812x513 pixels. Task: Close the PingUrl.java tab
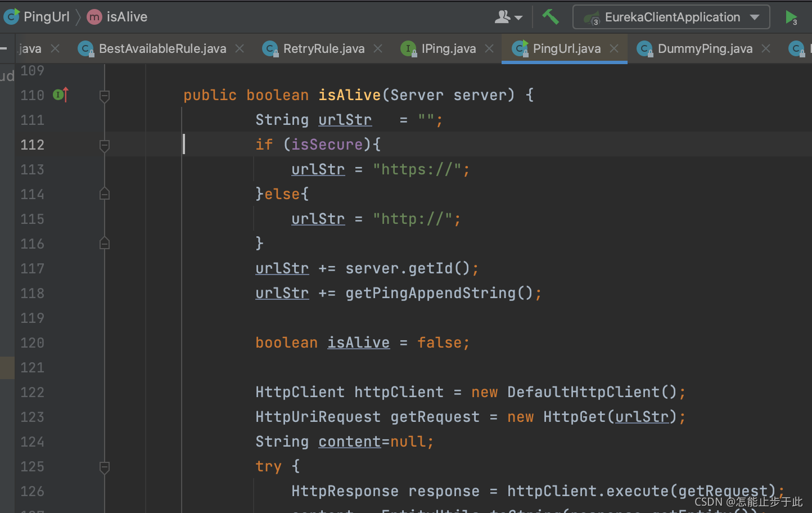[x=614, y=49]
